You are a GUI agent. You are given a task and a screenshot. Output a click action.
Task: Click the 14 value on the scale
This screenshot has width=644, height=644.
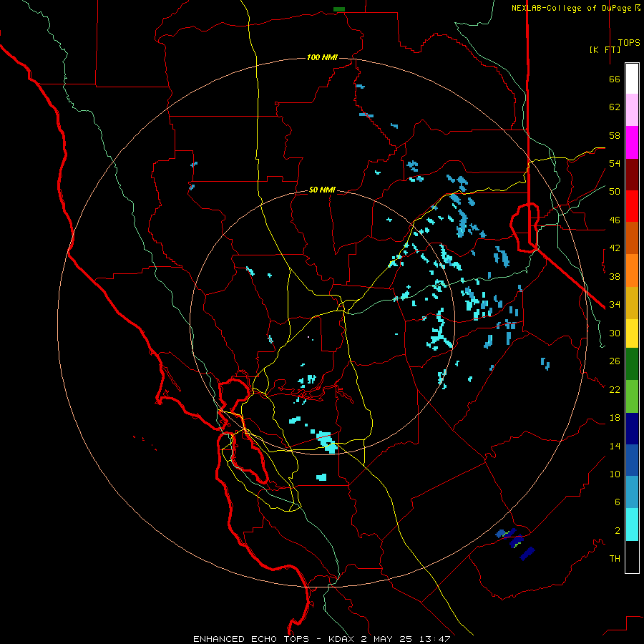click(615, 446)
